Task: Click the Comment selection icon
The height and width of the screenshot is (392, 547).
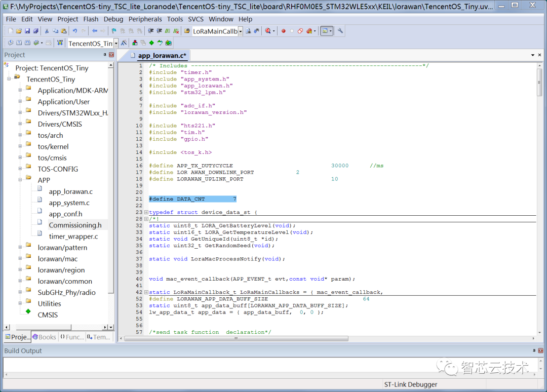Action: pyautogui.click(x=168, y=31)
